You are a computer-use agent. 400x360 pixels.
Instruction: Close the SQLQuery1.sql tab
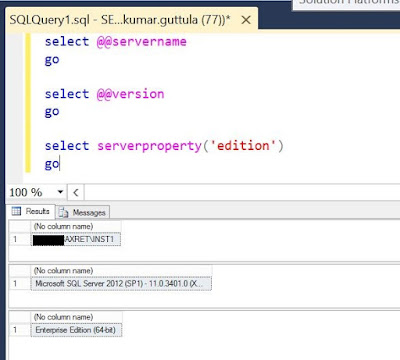click(246, 20)
